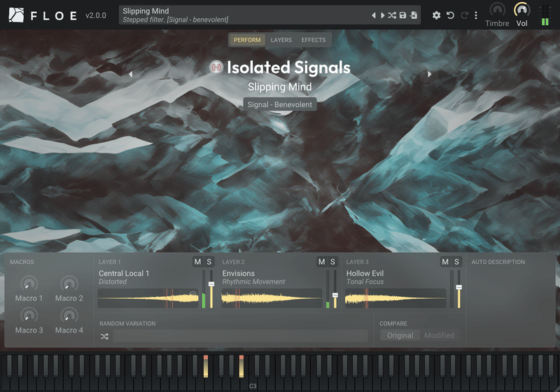The height and width of the screenshot is (392, 560).
Task: Click the Macro 2 knob
Action: (69, 284)
